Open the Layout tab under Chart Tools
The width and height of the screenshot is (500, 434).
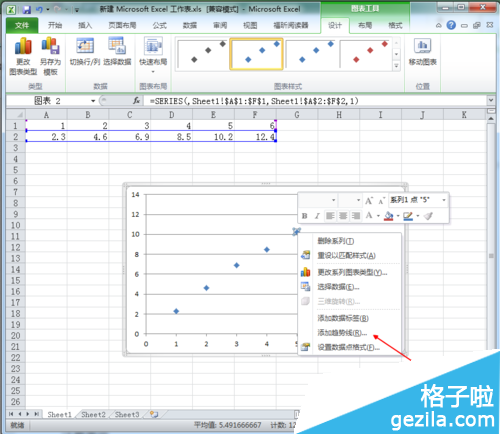pos(365,25)
